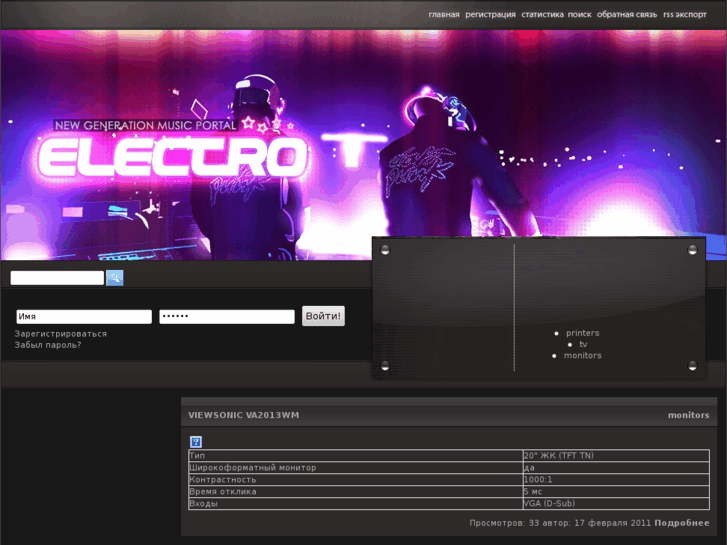Click the rss экспорт menu link
The image size is (727, 545).
coord(685,15)
